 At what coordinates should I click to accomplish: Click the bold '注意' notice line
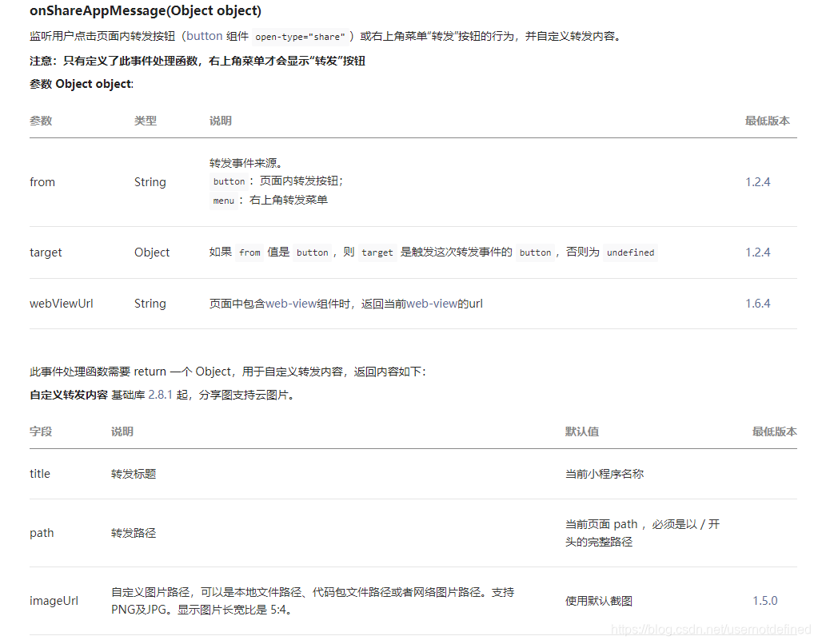(198, 61)
